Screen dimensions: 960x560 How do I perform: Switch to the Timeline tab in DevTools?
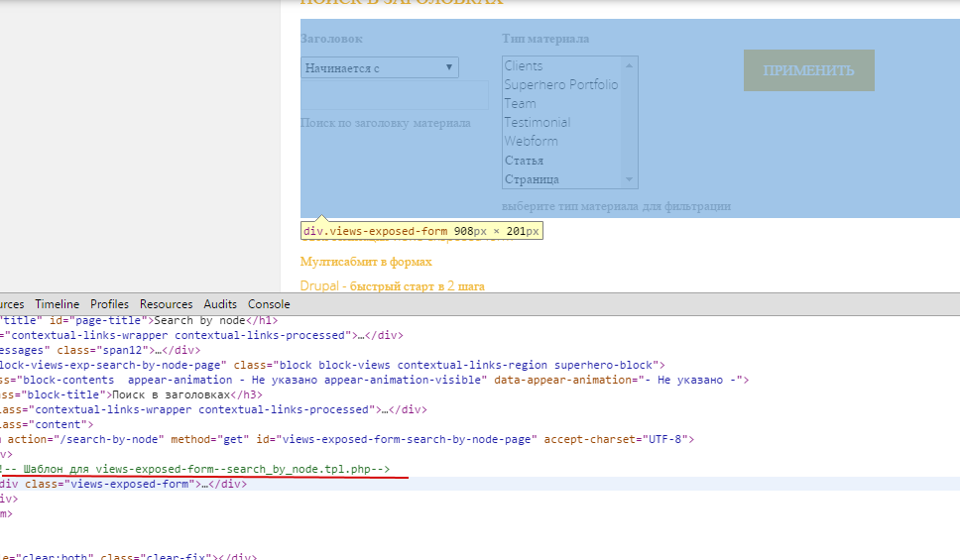(x=57, y=304)
